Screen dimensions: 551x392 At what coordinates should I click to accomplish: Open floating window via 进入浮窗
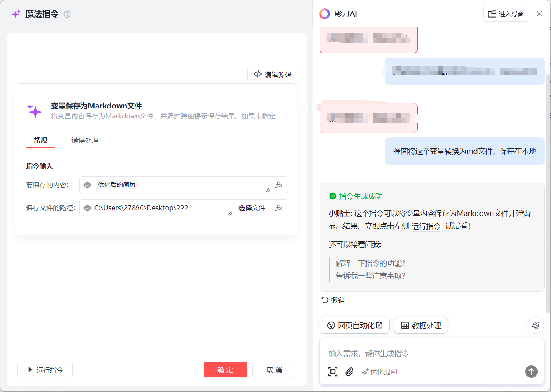click(506, 14)
